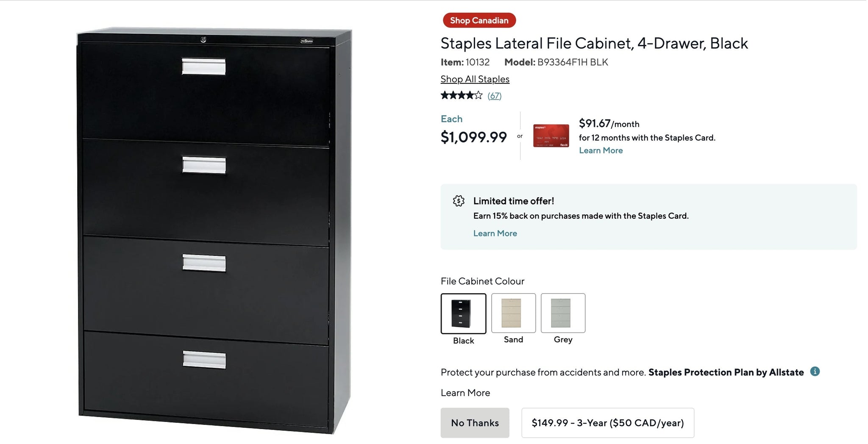Open the Shop All Staples link
This screenshot has width=868, height=444.
pyautogui.click(x=475, y=79)
